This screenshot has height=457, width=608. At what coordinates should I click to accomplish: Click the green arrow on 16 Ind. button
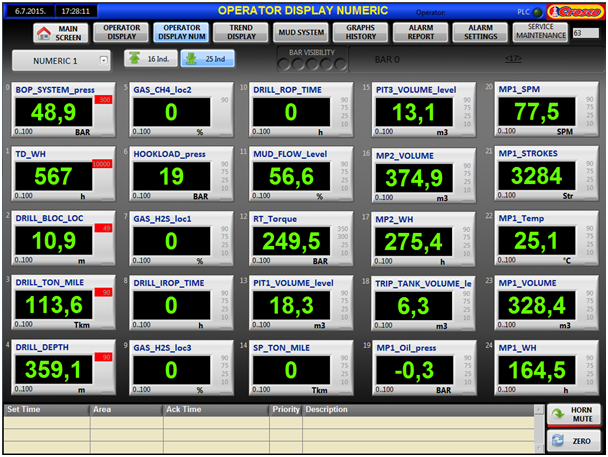point(135,59)
